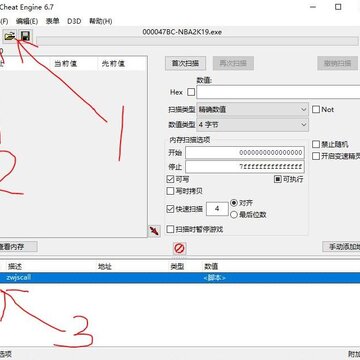Enable the Not checkbox
Image resolution: width=360 pixels, height=360 pixels.
coord(316,109)
